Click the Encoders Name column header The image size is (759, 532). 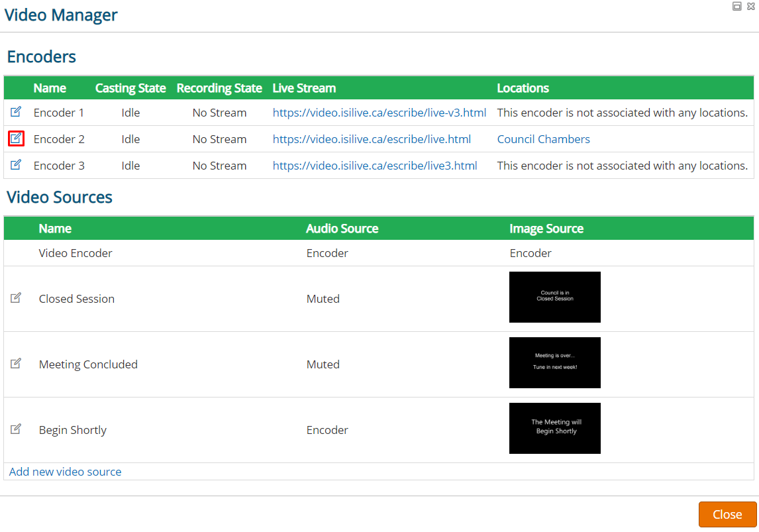click(x=50, y=88)
